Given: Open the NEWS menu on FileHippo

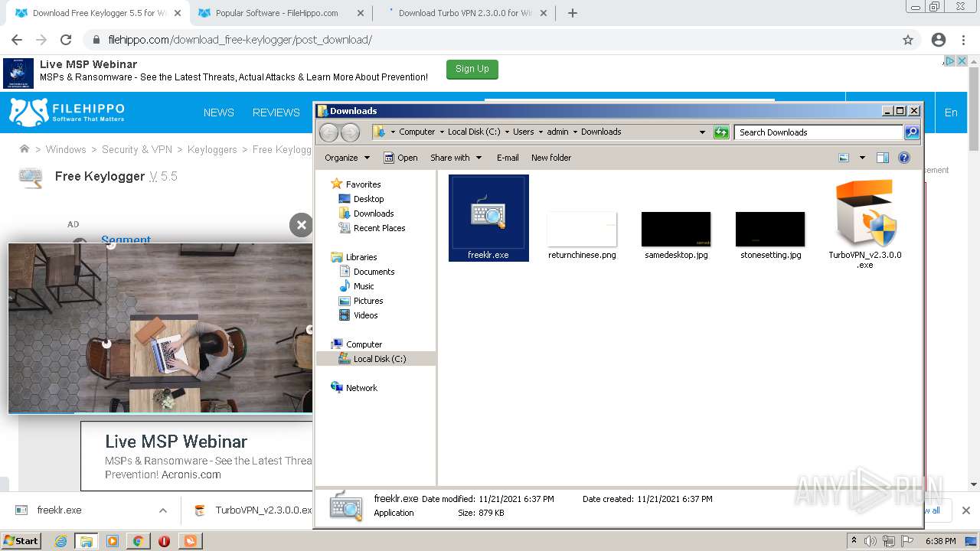Looking at the screenshot, I should tap(219, 112).
